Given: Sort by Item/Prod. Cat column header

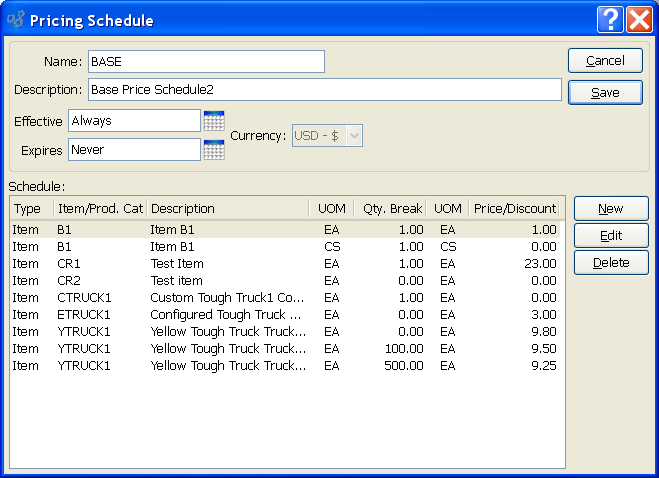Looking at the screenshot, I should 100,209.
